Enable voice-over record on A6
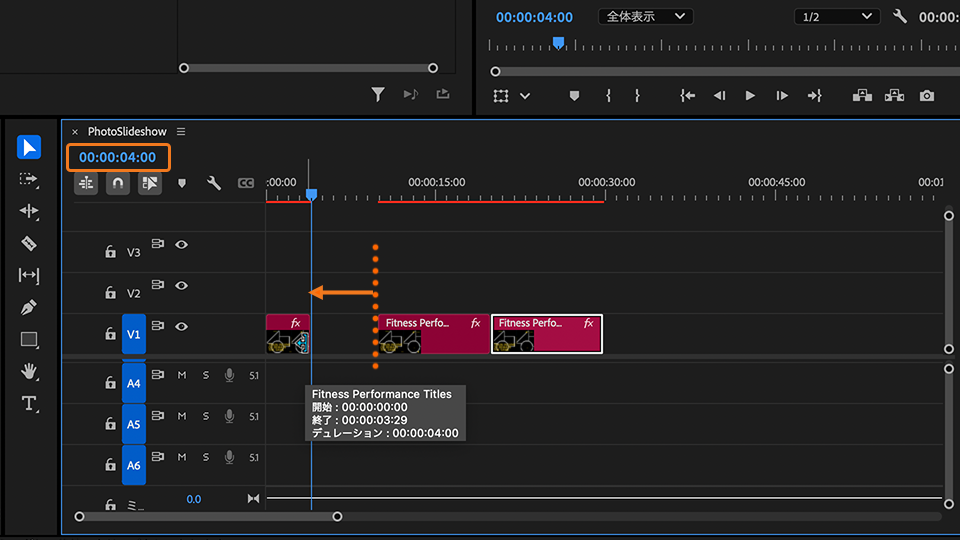The width and height of the screenshot is (960, 540). tap(229, 457)
